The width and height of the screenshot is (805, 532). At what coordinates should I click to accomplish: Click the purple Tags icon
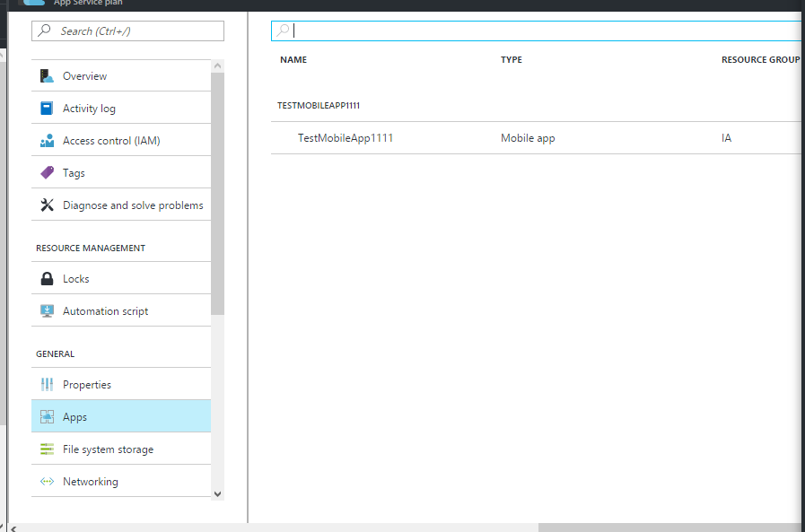click(47, 173)
